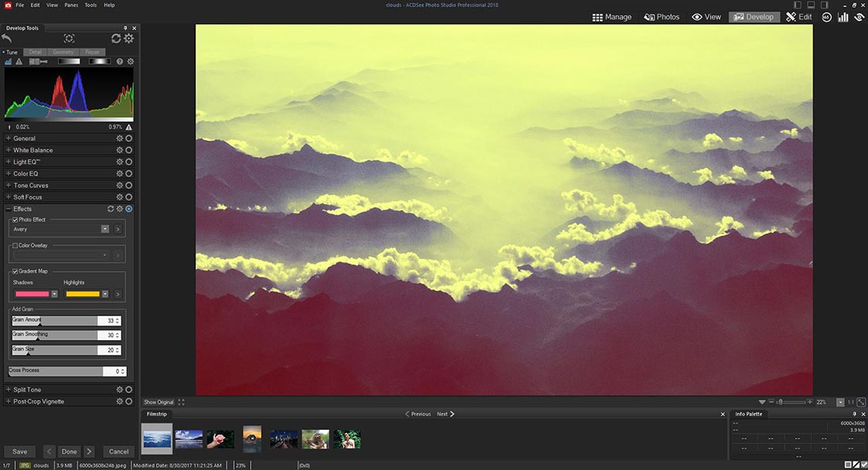
Task: Disable the Gradient Map checkbox
Action: pyautogui.click(x=15, y=271)
